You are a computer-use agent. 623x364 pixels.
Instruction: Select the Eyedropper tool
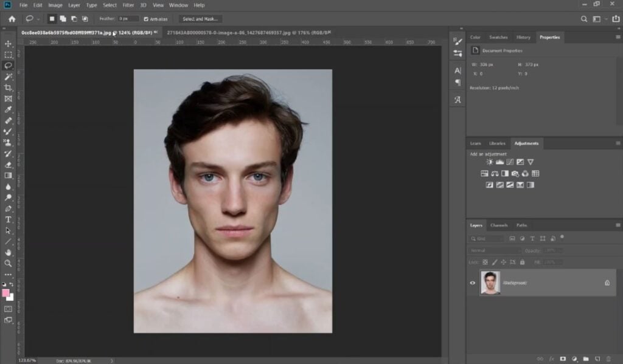pyautogui.click(x=8, y=109)
